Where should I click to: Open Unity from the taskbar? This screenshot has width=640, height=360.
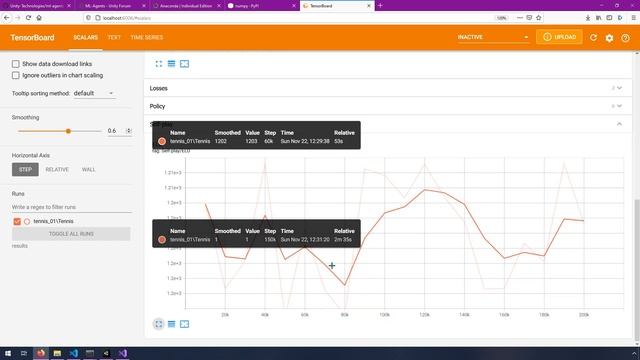[x=106, y=353]
